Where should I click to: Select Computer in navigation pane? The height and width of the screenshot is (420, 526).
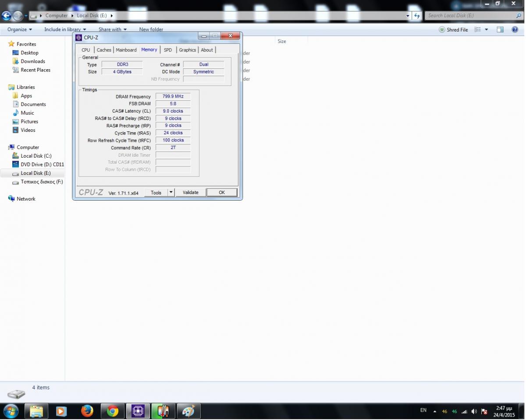28,147
